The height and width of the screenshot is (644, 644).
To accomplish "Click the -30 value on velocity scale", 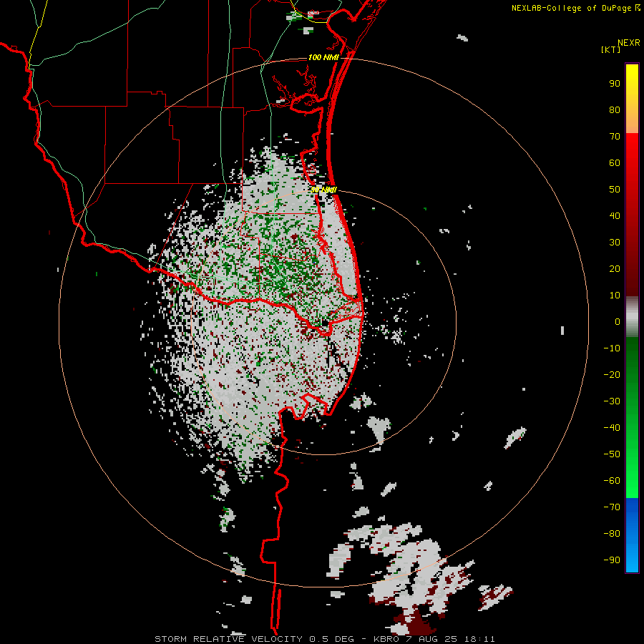I will click(x=612, y=401).
